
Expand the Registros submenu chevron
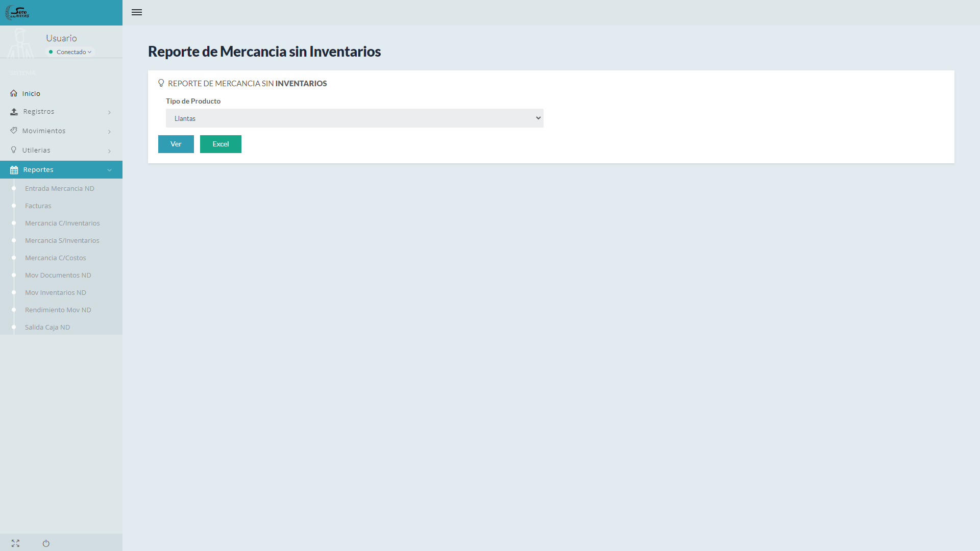click(109, 112)
